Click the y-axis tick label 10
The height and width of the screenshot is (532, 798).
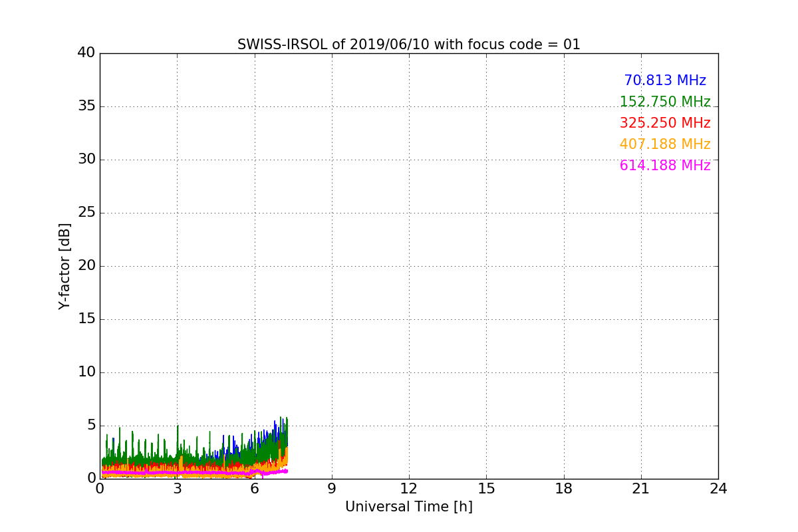pos(86,372)
